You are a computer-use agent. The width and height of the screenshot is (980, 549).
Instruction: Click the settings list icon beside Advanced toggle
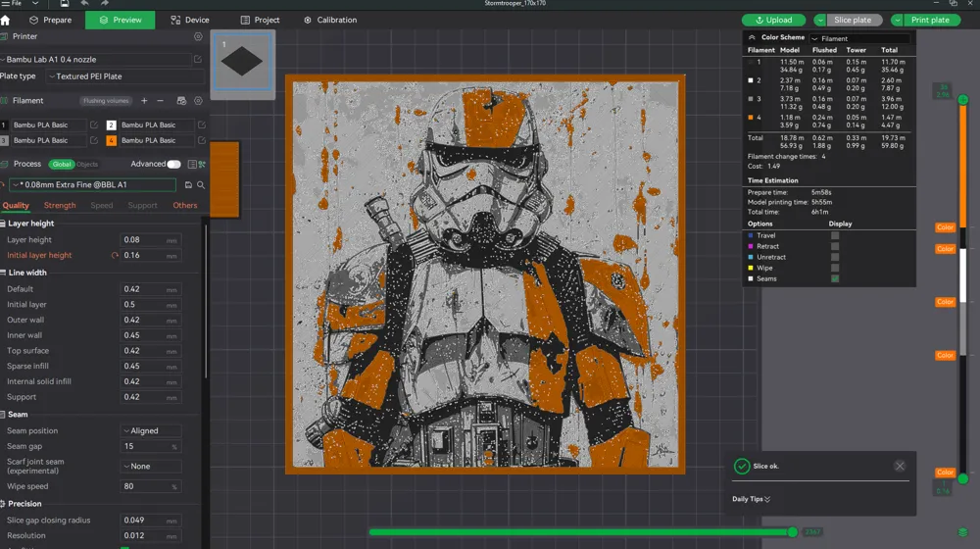pos(192,164)
